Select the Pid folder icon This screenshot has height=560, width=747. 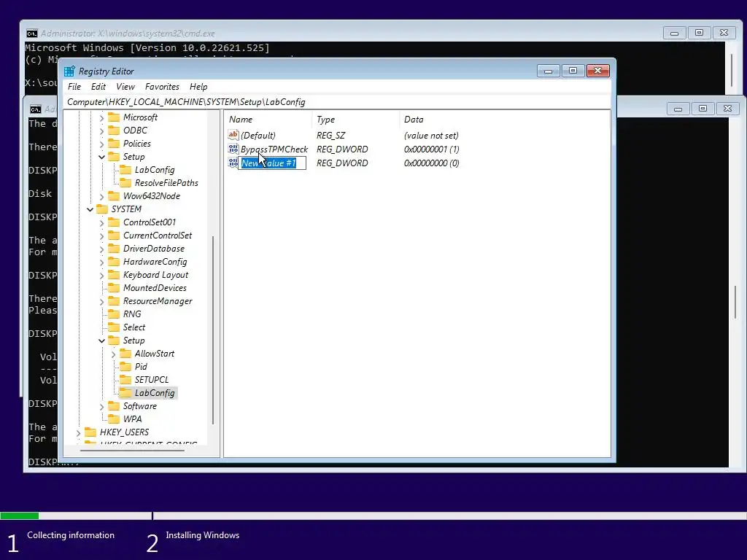(x=125, y=367)
